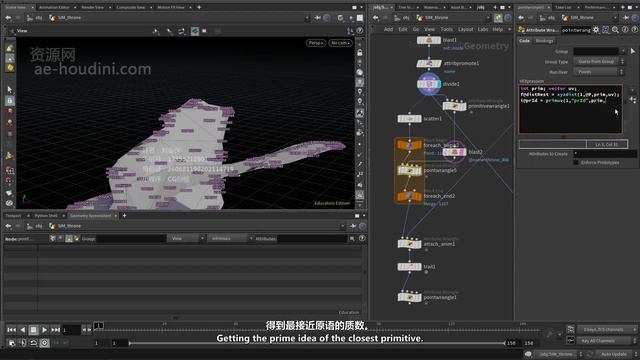This screenshot has height=360, width=640.
Task: Open the parameter pane gear settings menu
Action: 596,30
